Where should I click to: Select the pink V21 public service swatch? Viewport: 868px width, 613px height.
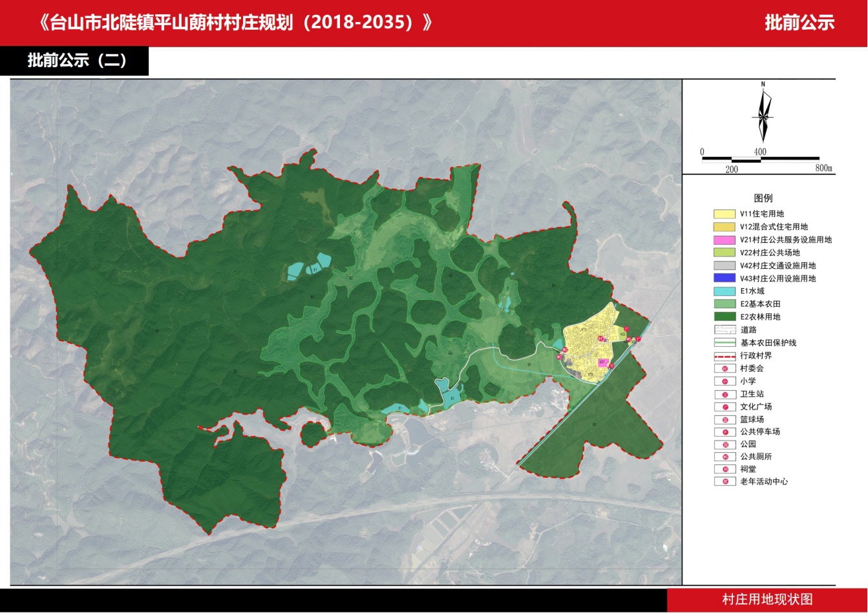click(x=725, y=240)
